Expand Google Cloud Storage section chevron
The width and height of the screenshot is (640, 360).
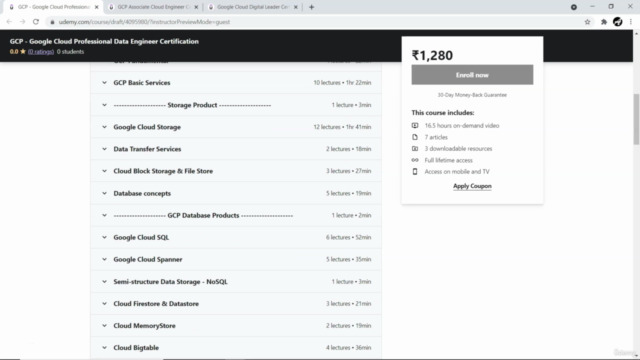coord(104,127)
